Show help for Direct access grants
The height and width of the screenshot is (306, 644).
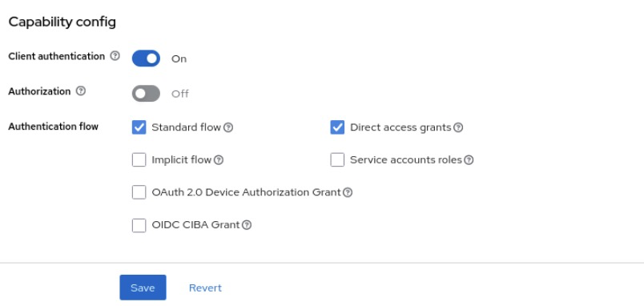pos(458,127)
